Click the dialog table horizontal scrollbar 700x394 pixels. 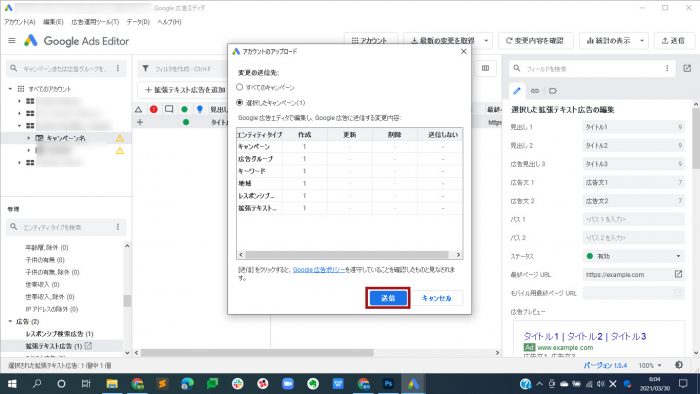[x=346, y=255]
